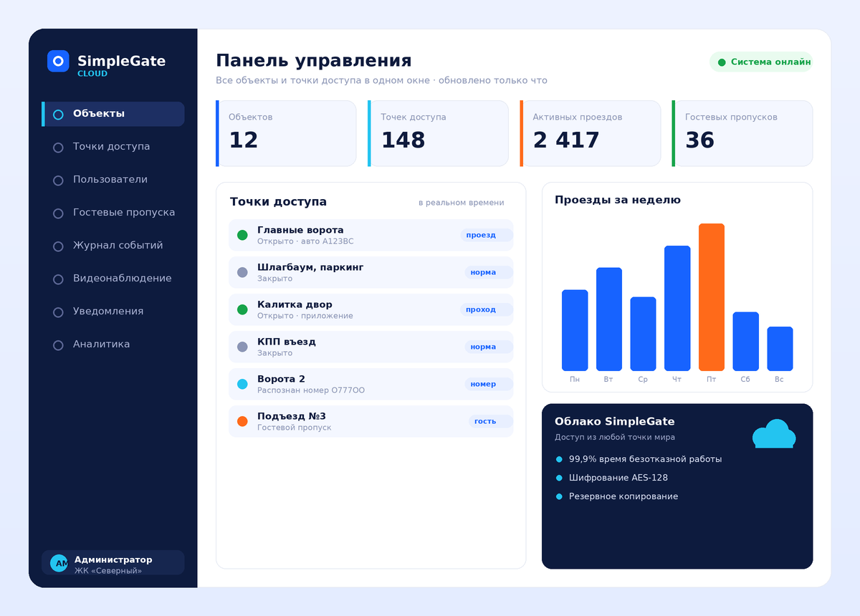The width and height of the screenshot is (860, 616).
Task: Click the норма tag on КПП въезд
Action: click(x=489, y=347)
